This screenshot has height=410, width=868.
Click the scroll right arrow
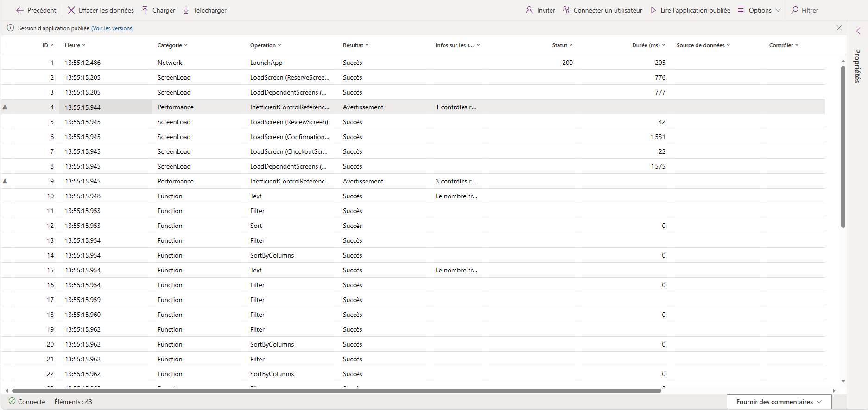[x=834, y=391]
